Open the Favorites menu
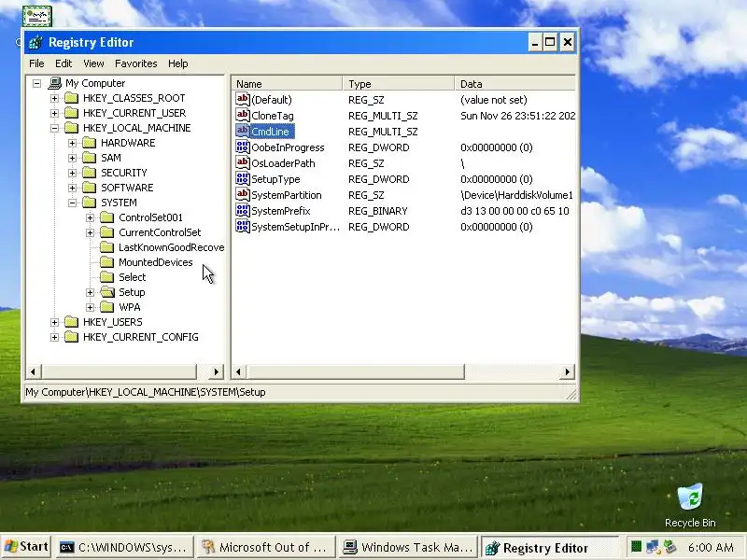The width and height of the screenshot is (747, 560). [135, 63]
